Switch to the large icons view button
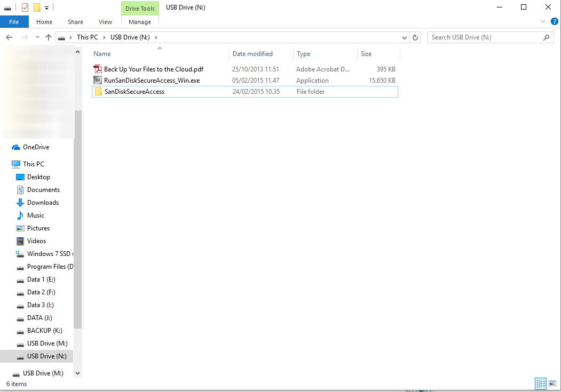Image resolution: width=561 pixels, height=392 pixels. (x=552, y=384)
